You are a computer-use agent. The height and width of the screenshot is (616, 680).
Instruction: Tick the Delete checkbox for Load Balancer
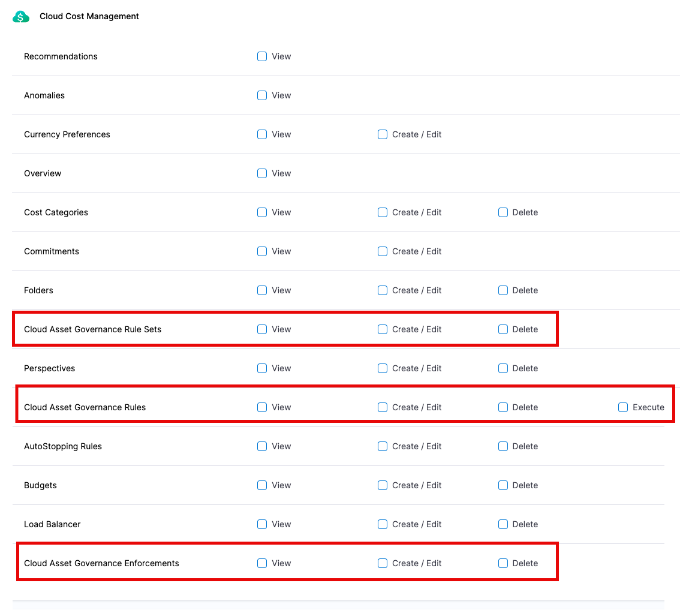[503, 524]
